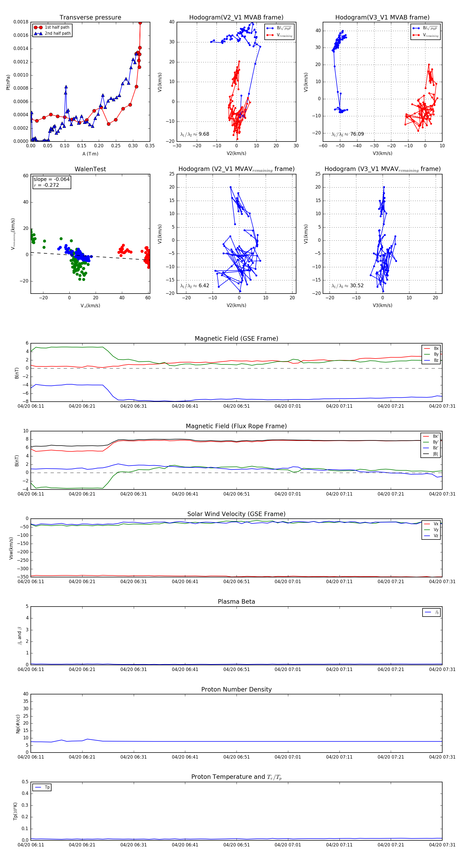Click the "r = -0.272" annotation

(47, 185)
